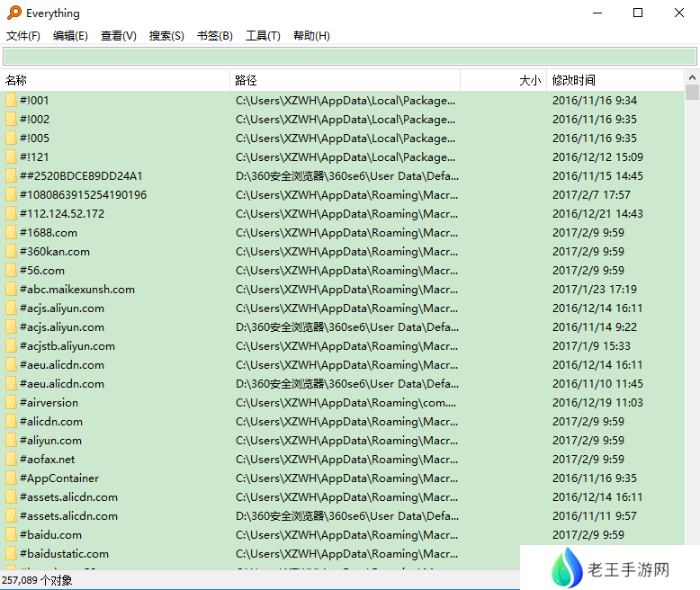Select folder icon of #!001
Viewport: 700px width, 590px height.
point(11,101)
